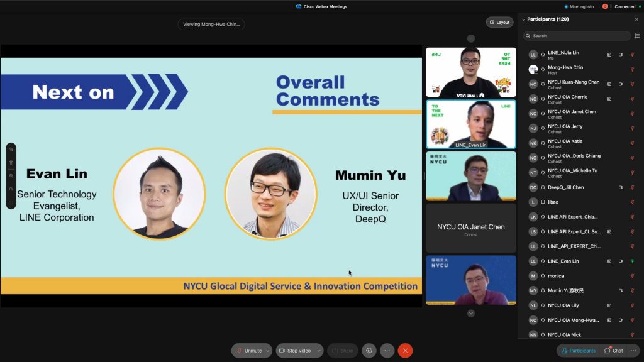Open panel options next to Chat

click(633, 351)
